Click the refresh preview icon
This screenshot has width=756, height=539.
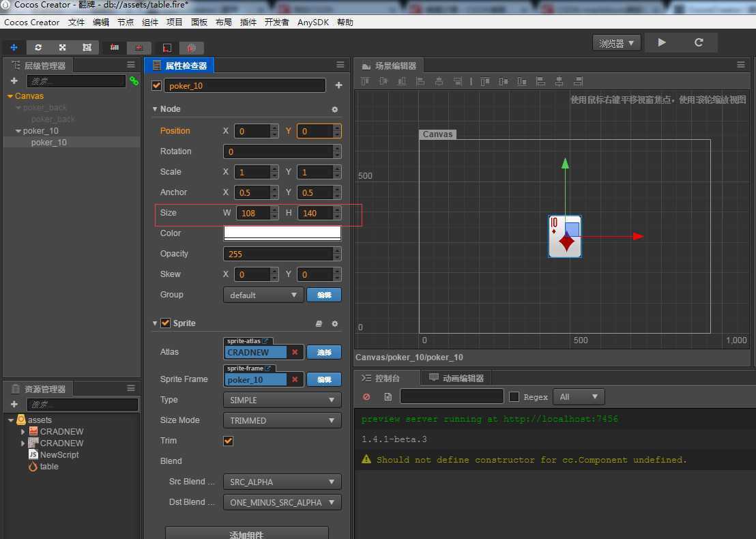(x=698, y=42)
